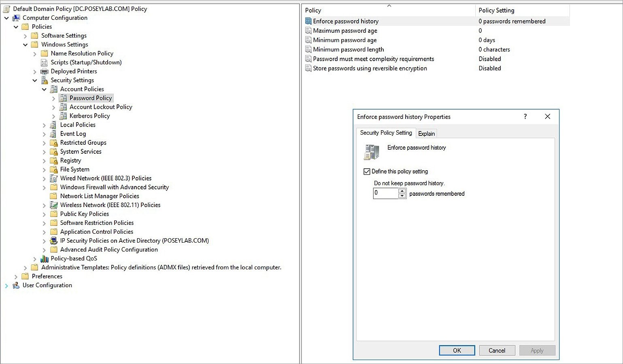
Task: Expand the Local Policies node
Action: click(45, 125)
